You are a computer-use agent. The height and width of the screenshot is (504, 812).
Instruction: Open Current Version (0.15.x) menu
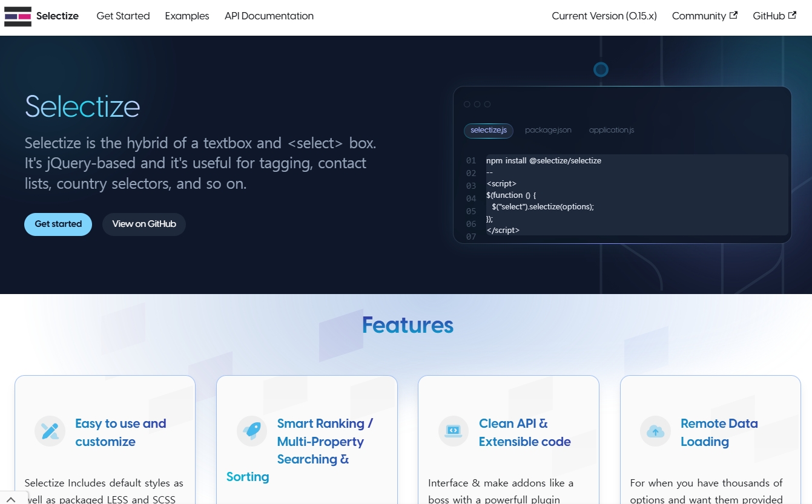604,16
